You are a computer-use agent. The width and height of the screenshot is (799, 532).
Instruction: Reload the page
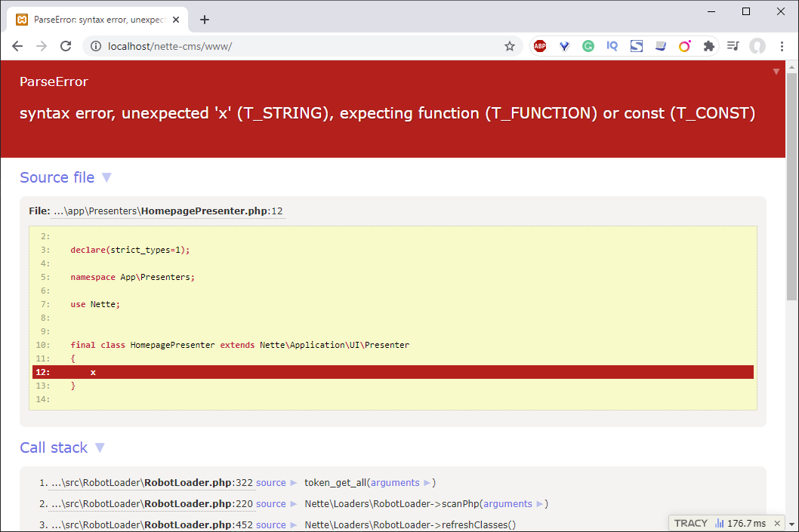66,46
